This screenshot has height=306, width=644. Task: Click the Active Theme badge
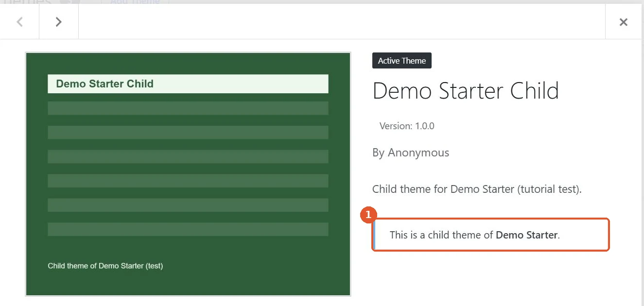[x=402, y=61]
